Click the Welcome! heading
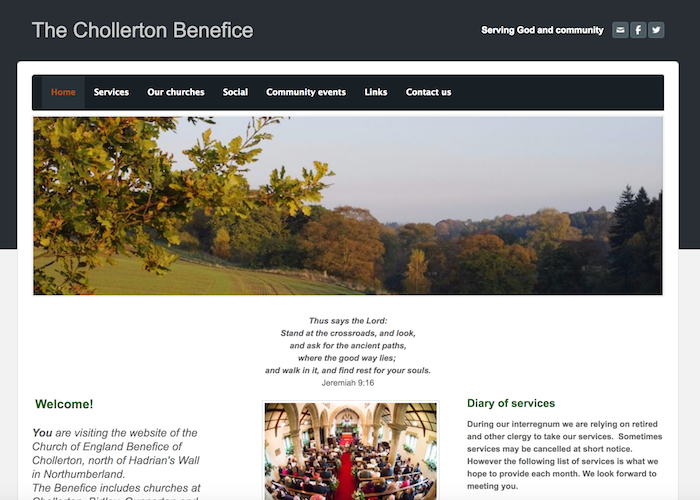 [64, 404]
